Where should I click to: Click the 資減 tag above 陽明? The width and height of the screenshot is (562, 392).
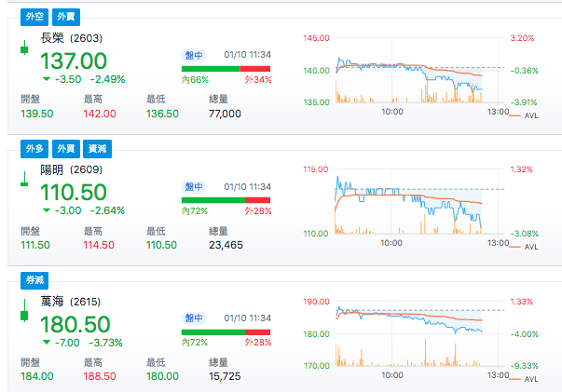[98, 149]
